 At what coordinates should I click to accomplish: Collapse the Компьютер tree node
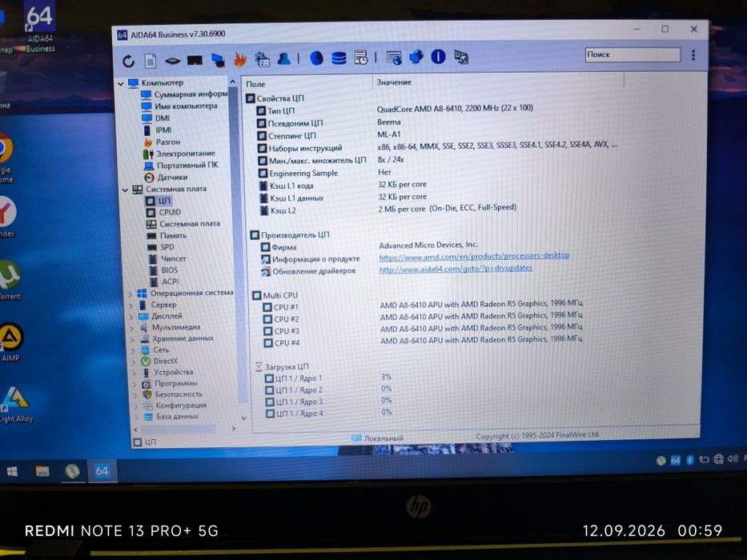click(x=121, y=84)
